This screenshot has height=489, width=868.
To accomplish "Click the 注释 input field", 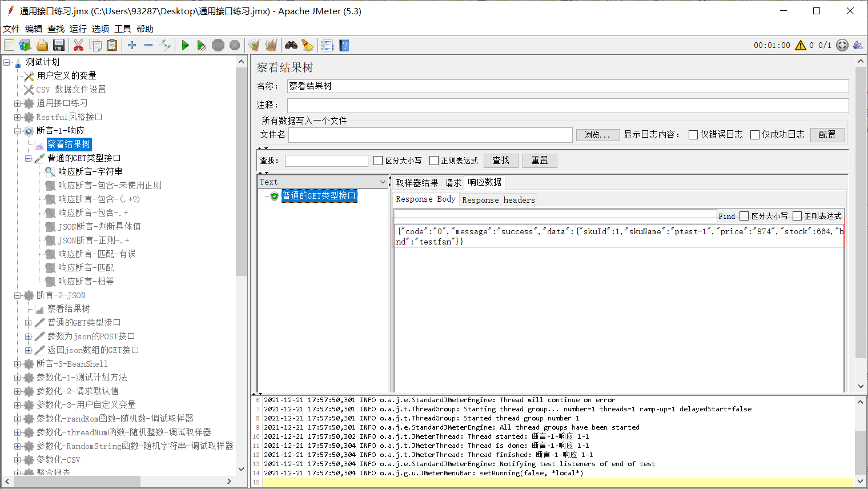I will [568, 105].
